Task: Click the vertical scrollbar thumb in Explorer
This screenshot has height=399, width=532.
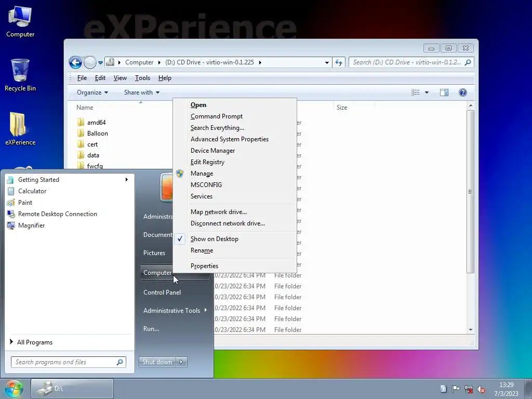Action: [470, 192]
